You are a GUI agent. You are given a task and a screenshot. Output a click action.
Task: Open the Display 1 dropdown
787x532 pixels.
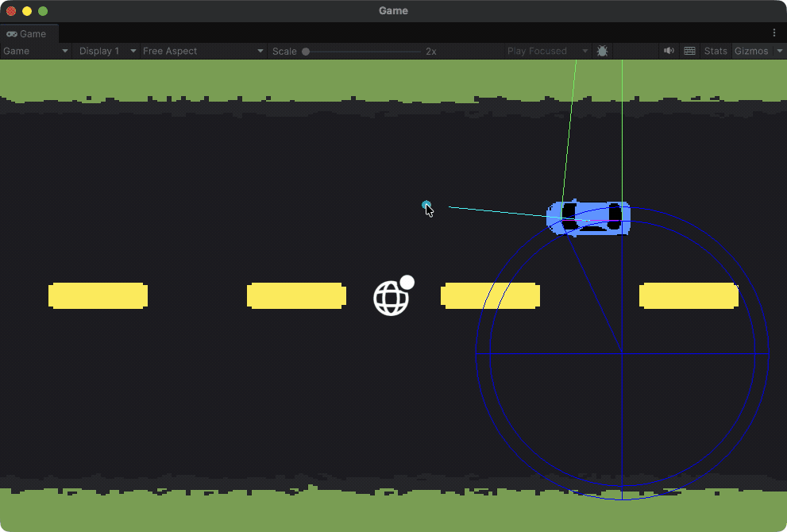106,51
